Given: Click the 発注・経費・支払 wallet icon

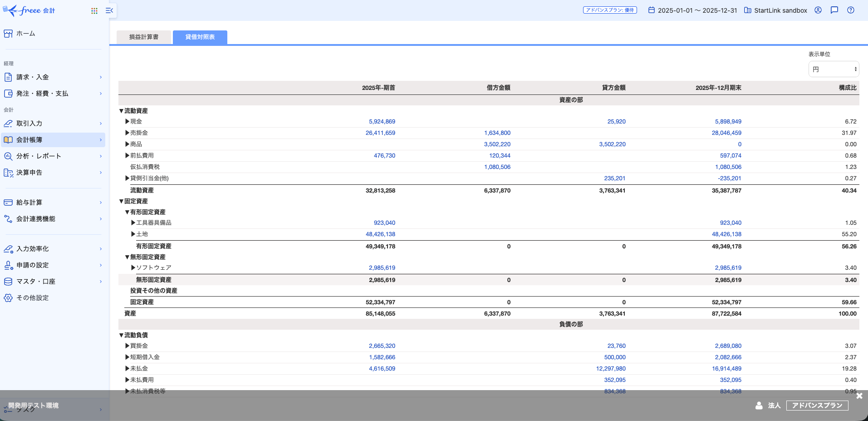Looking at the screenshot, I should coord(8,94).
